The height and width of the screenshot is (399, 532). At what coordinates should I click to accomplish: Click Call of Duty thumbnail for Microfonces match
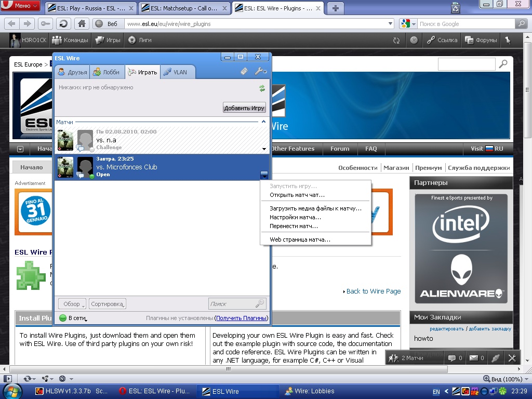pyautogui.click(x=65, y=167)
